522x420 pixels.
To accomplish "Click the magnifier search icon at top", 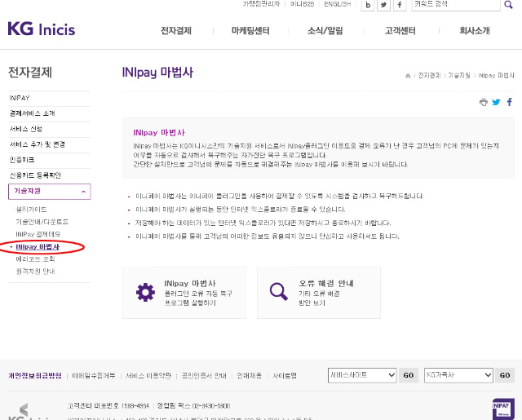I will (508, 5).
